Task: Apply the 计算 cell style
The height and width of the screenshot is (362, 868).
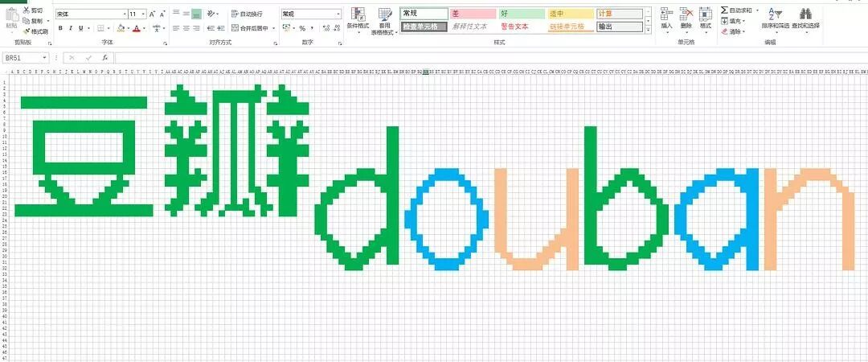Action: click(x=620, y=14)
